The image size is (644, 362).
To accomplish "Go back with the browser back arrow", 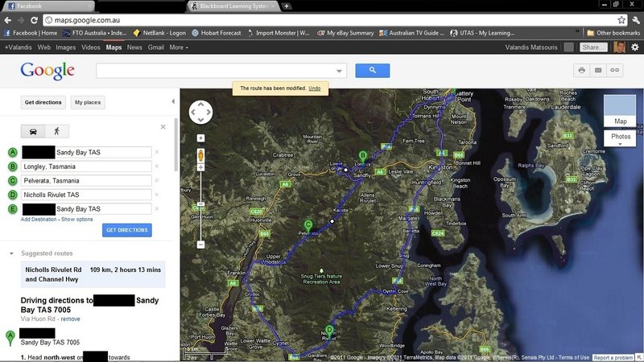I will pyautogui.click(x=8, y=20).
